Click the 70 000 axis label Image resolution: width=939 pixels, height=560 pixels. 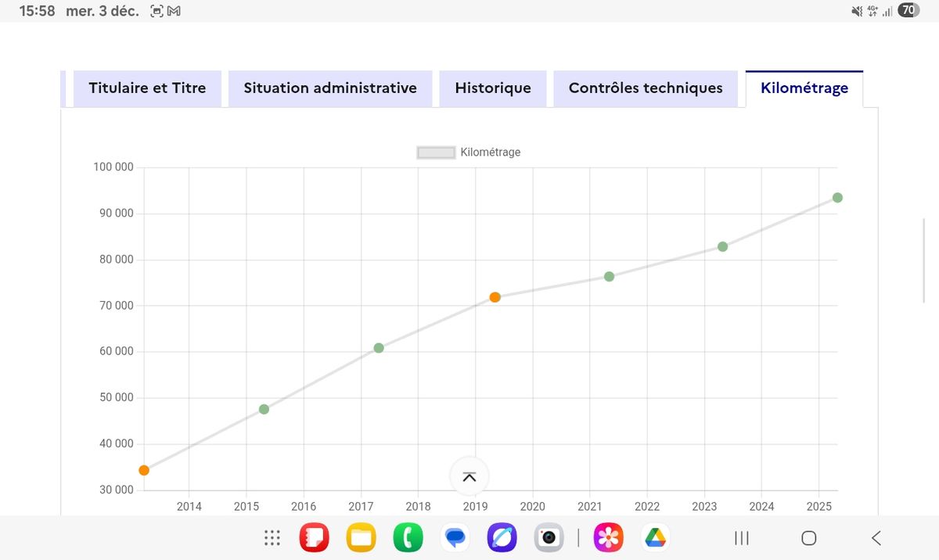point(117,306)
